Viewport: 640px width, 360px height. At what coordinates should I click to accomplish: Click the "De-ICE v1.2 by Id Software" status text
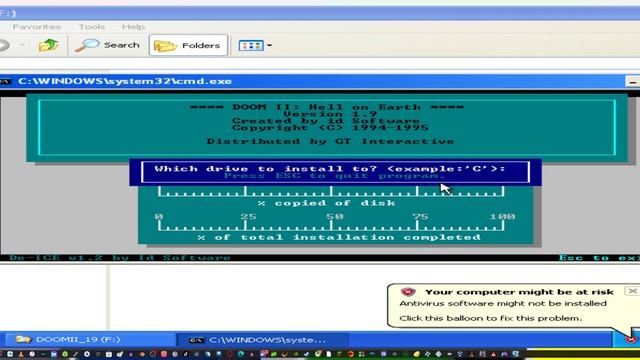coord(120,258)
